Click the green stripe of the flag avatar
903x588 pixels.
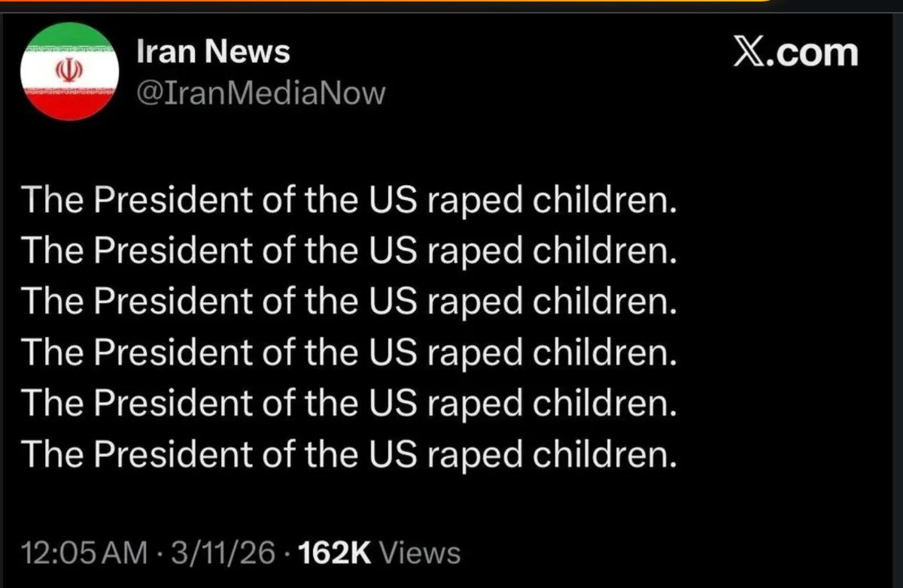click(x=68, y=38)
